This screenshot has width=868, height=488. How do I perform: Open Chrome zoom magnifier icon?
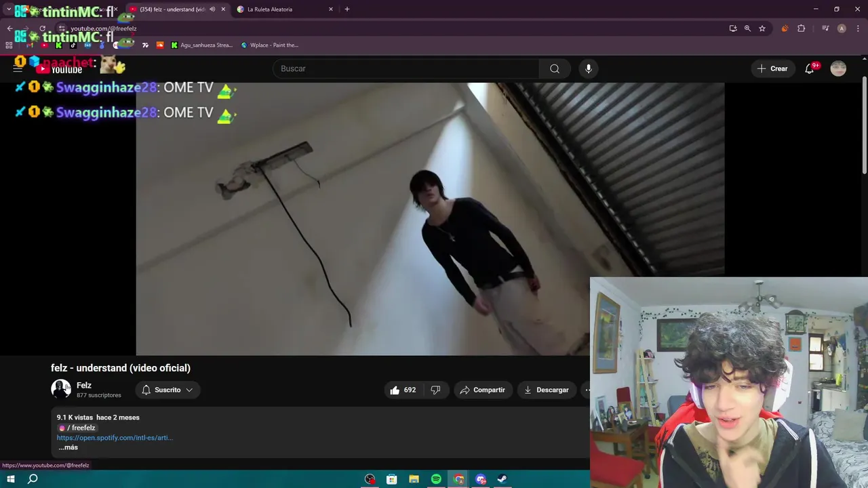click(x=747, y=28)
